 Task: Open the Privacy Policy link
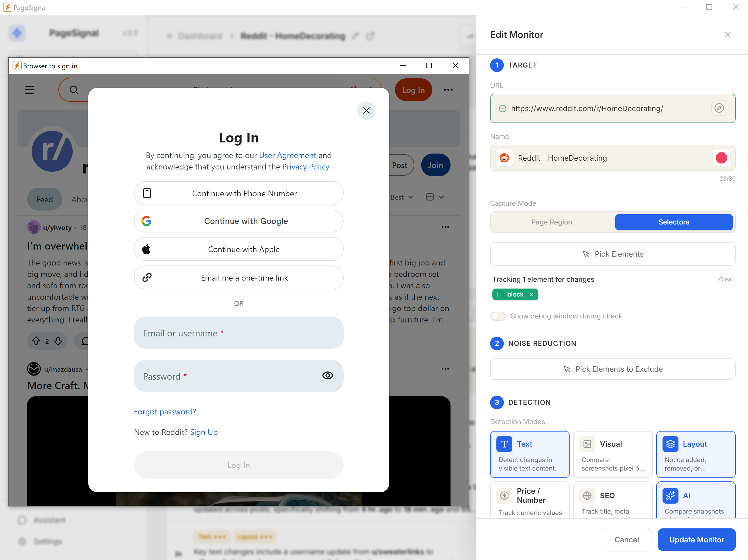pos(305,167)
